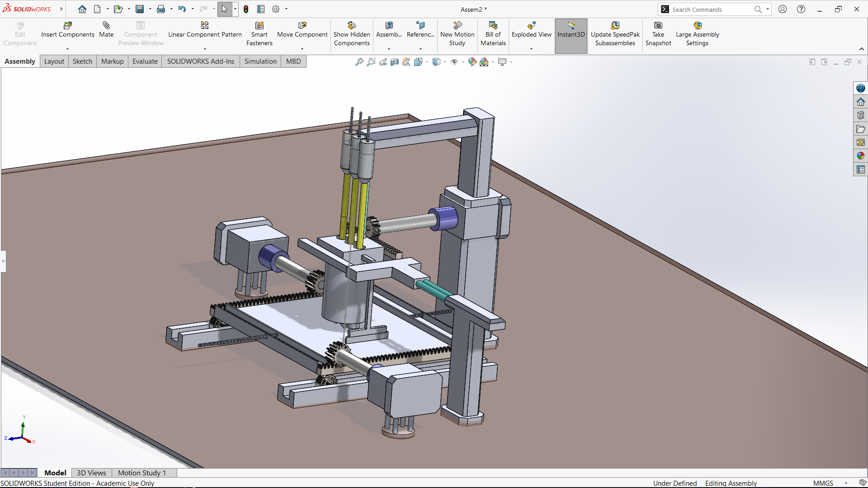Create an Exploded View
Image resolution: width=868 pixels, height=488 pixels.
coord(532,30)
